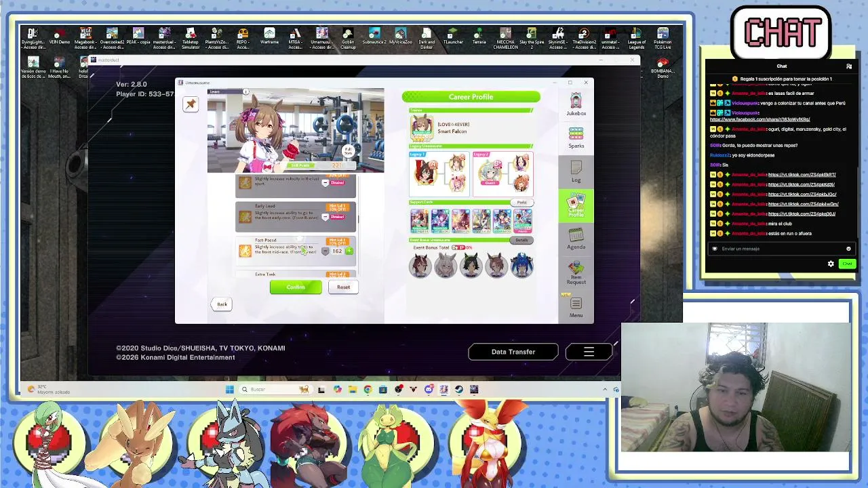Click the blue-haired event bonus portrait
The image size is (868, 488).
521,266
